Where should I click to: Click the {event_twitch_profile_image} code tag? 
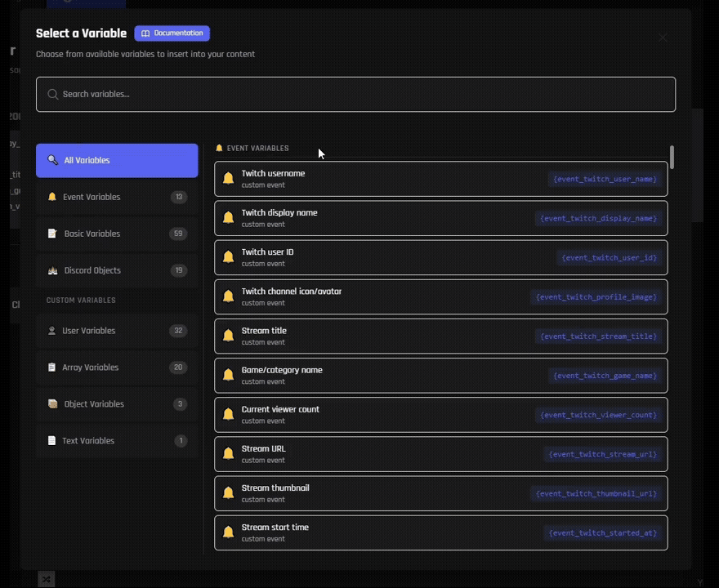[x=596, y=297]
